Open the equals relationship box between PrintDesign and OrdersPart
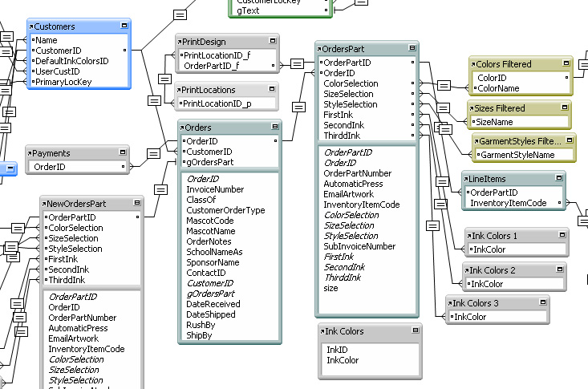 298,63
